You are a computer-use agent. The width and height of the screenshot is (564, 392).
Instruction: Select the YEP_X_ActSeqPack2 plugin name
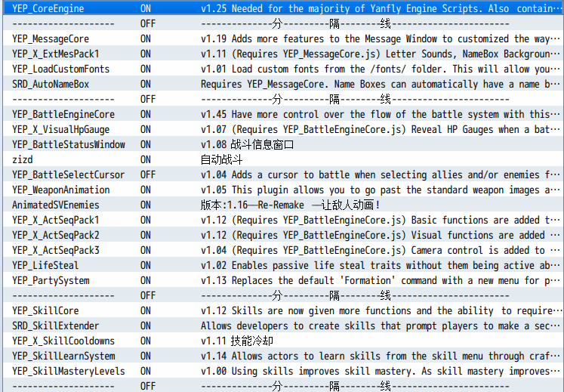click(x=55, y=235)
